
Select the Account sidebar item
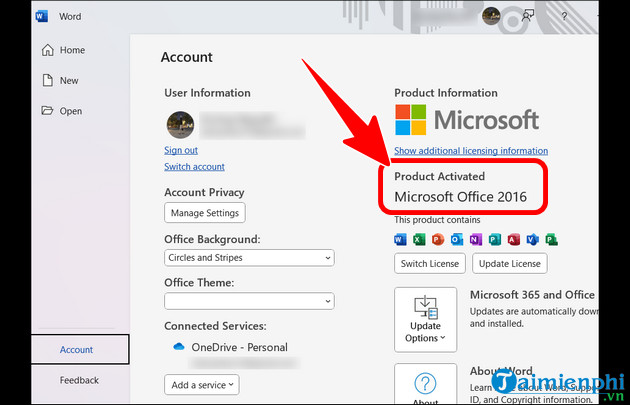[80, 349]
